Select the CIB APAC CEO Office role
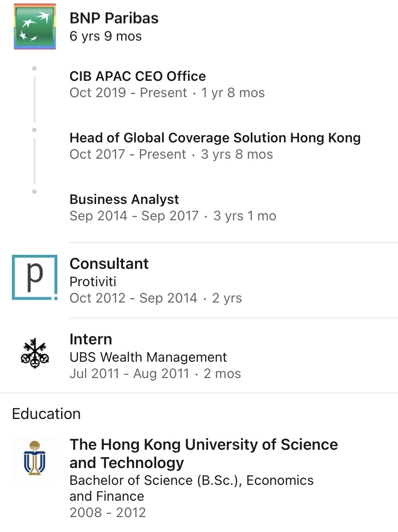The width and height of the screenshot is (398, 532). pos(137,76)
